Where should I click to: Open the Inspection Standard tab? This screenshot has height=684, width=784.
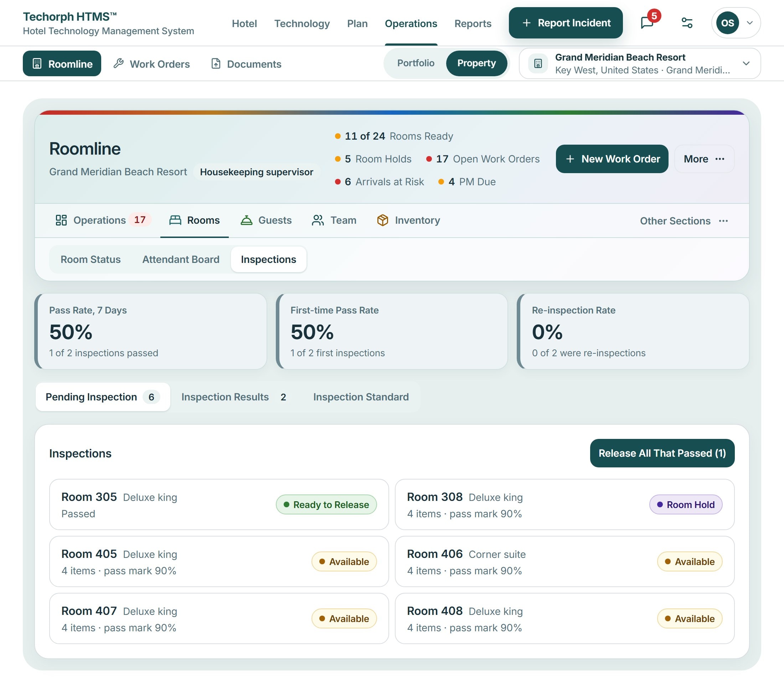(361, 397)
